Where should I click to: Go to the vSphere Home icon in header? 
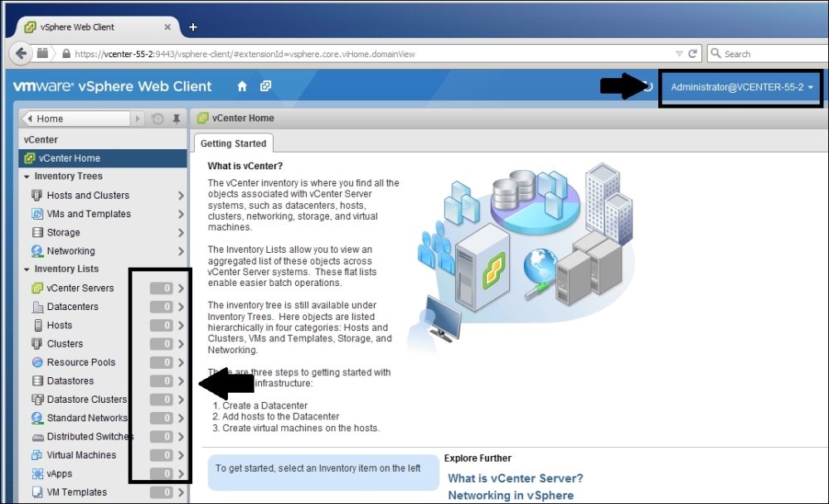[x=242, y=86]
